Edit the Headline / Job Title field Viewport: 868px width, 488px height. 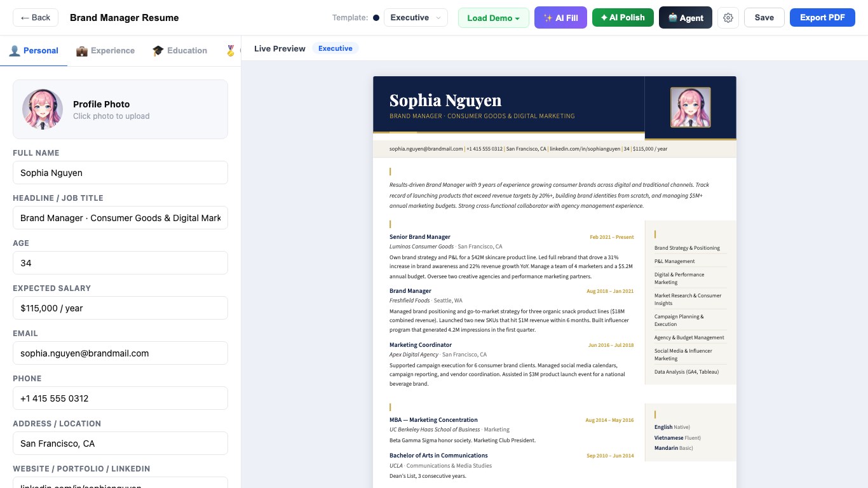(120, 218)
